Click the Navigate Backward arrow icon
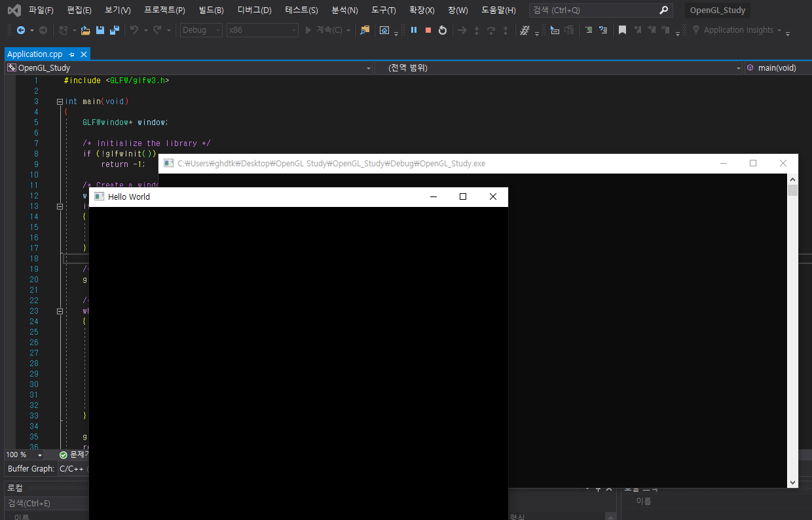 pos(21,30)
